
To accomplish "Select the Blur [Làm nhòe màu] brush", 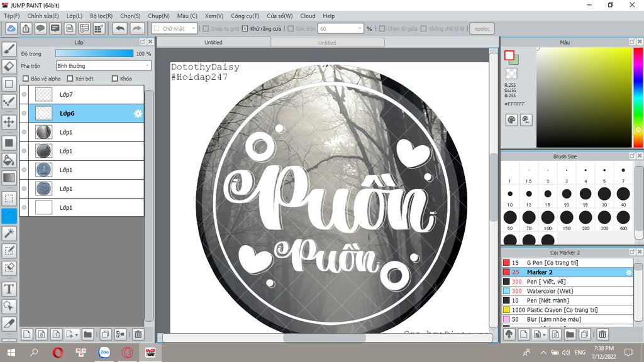I will 567,319.
